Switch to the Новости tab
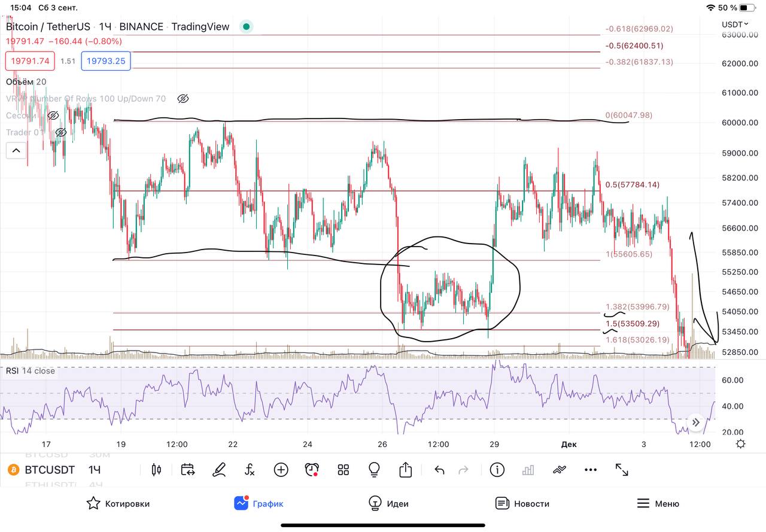Image resolution: width=766 pixels, height=532 pixels. pyautogui.click(x=522, y=503)
